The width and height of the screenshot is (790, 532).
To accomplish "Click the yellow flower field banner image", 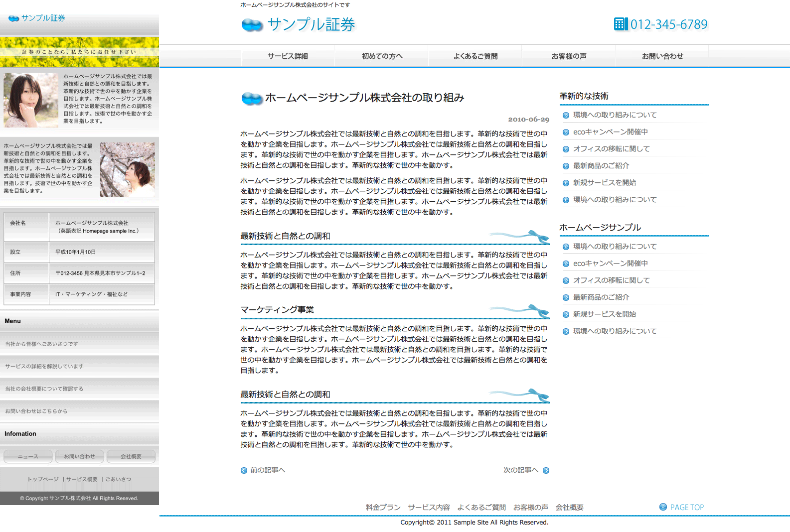I will point(79,52).
